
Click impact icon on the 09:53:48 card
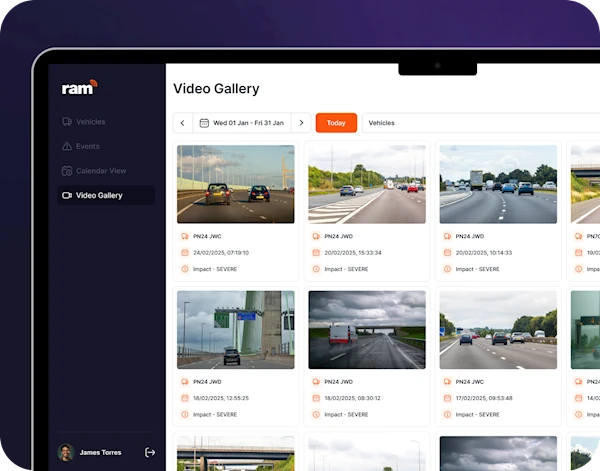point(447,414)
